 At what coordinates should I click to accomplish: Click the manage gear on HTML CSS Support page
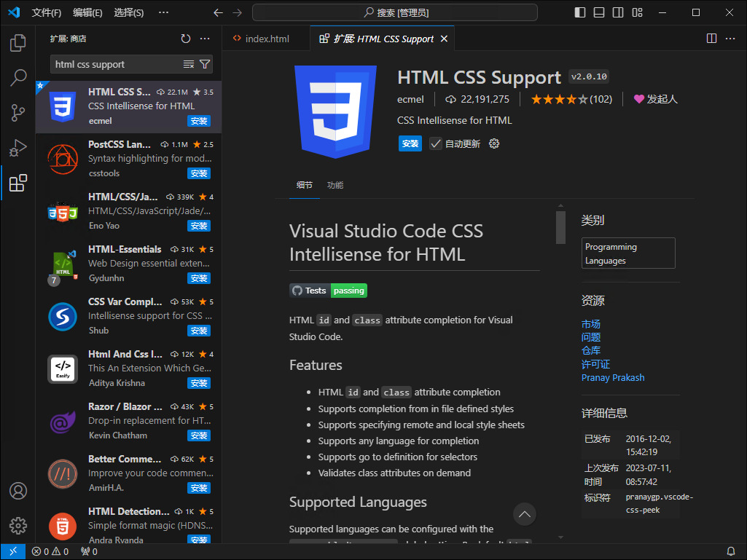(493, 143)
